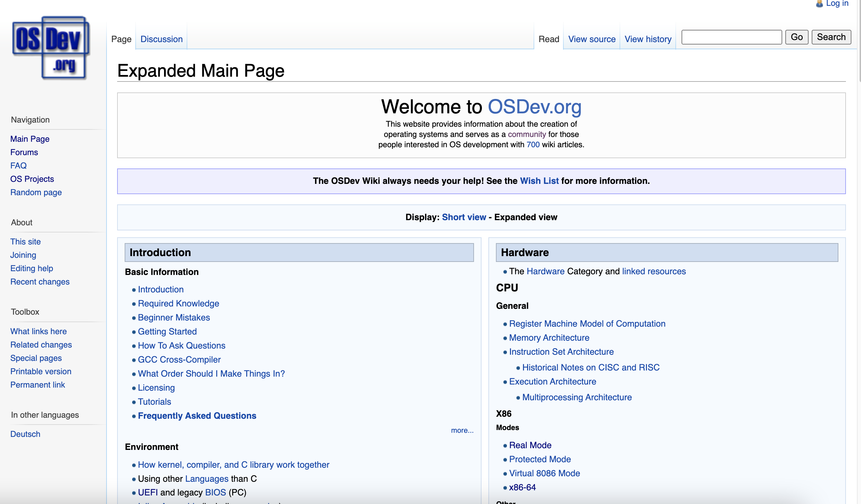The width and height of the screenshot is (861, 504).
Task: Open the Wish List link
Action: click(x=539, y=181)
